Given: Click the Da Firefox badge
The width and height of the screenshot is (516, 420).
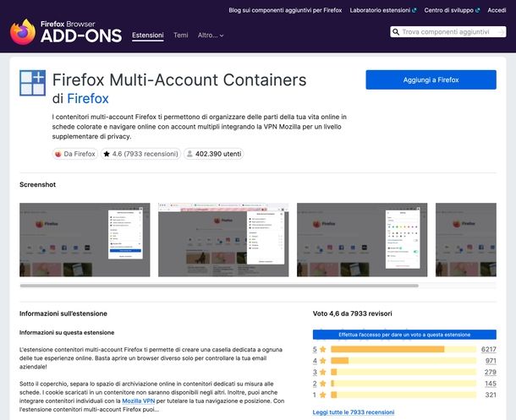Looking at the screenshot, I should [x=75, y=154].
